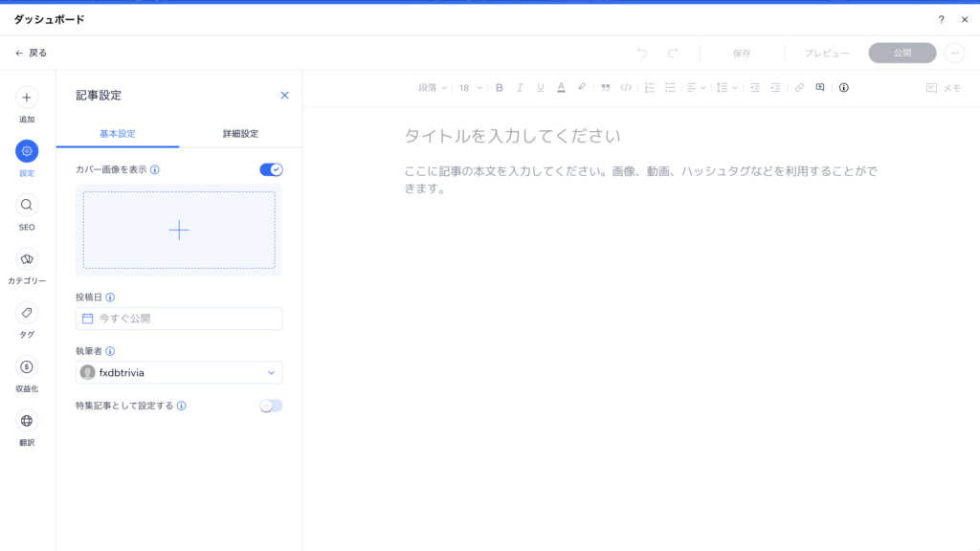
Task: Insert a blockquote
Action: (605, 88)
